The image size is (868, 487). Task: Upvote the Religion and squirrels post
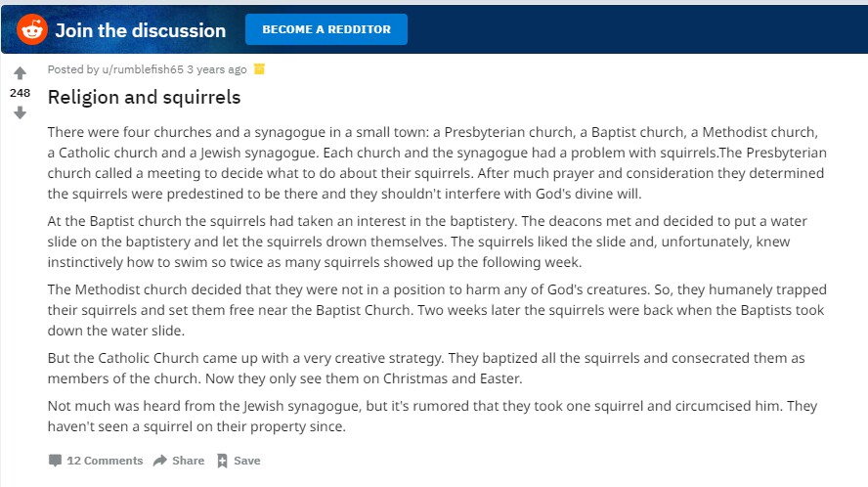pyautogui.click(x=20, y=73)
